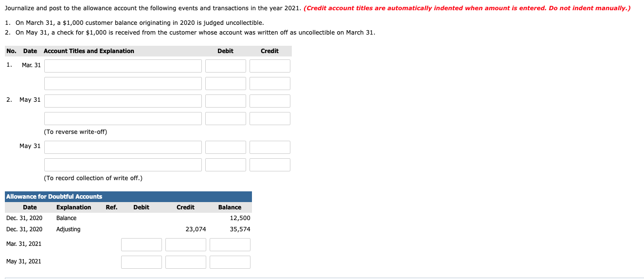The width and height of the screenshot is (644, 279).
Task: Click the journal 'Debit' column header
Action: [225, 51]
